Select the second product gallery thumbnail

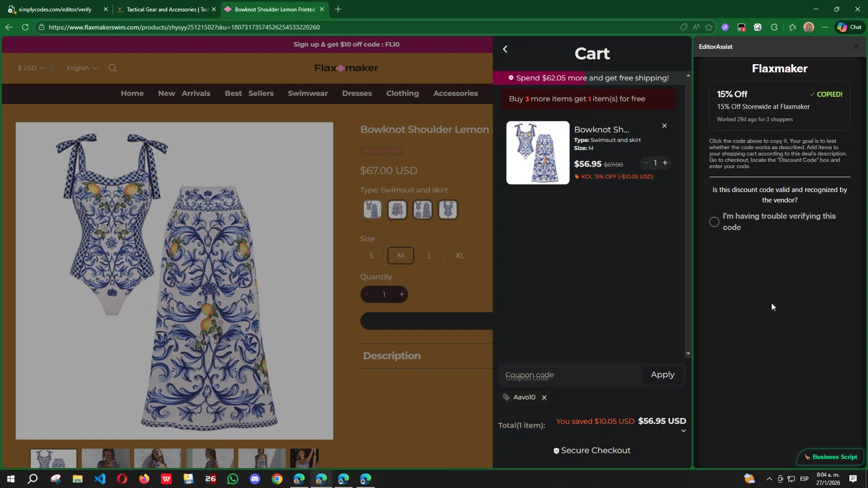tap(105, 459)
